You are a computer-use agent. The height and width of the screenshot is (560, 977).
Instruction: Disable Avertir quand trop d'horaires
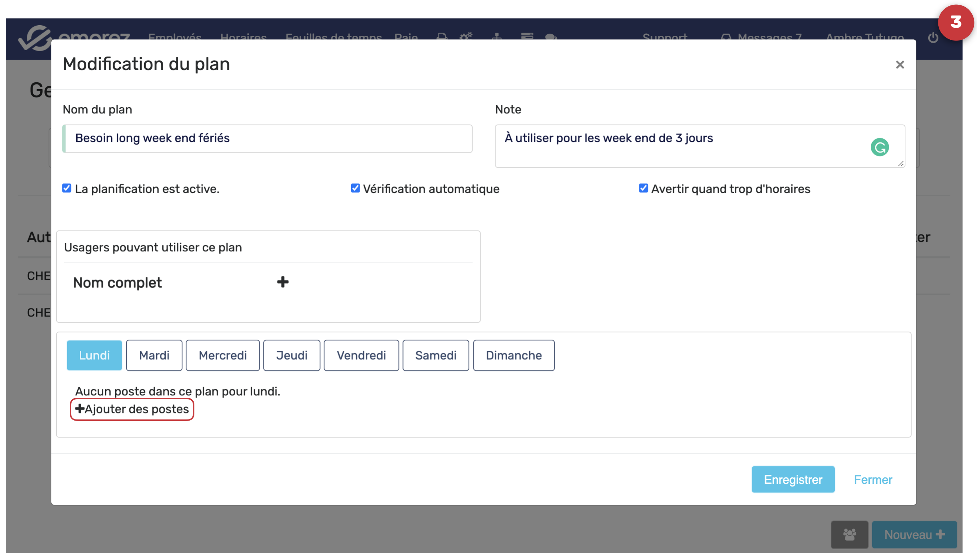point(643,189)
